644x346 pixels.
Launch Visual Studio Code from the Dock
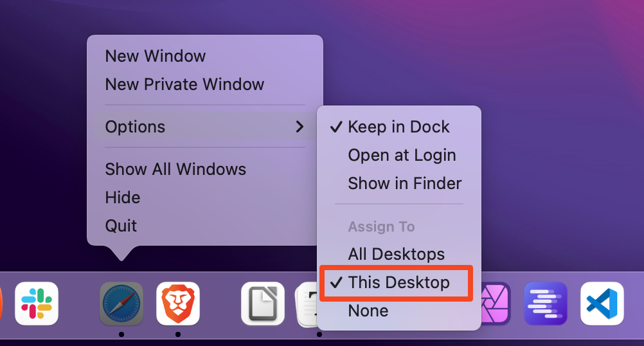coord(602,304)
